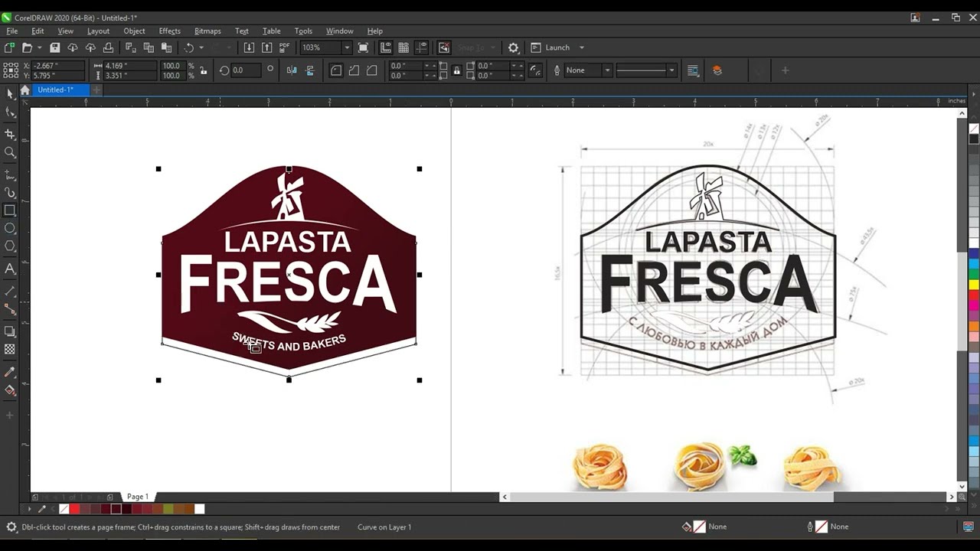Expand the Open file arrow dropdown
Image resolution: width=980 pixels, height=551 pixels.
(38, 47)
